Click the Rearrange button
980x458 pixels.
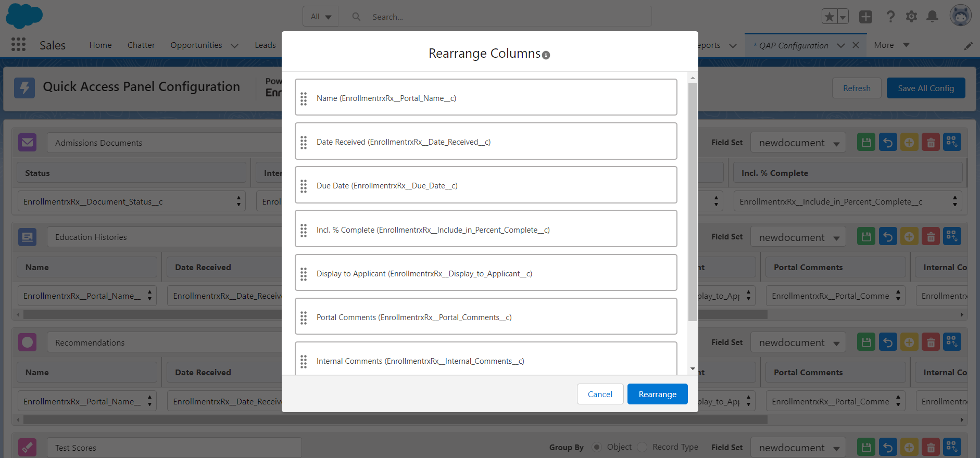click(657, 394)
